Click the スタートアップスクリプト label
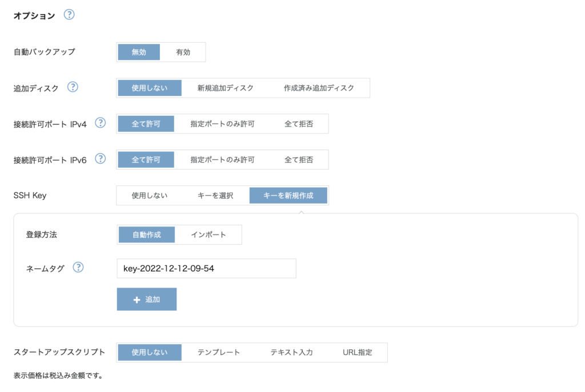 tap(59, 351)
